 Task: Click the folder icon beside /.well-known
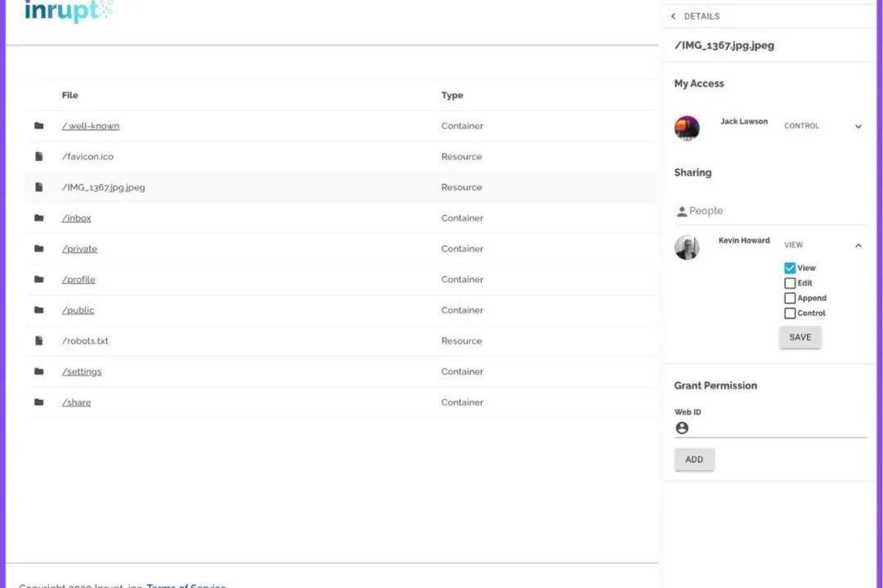coord(38,126)
